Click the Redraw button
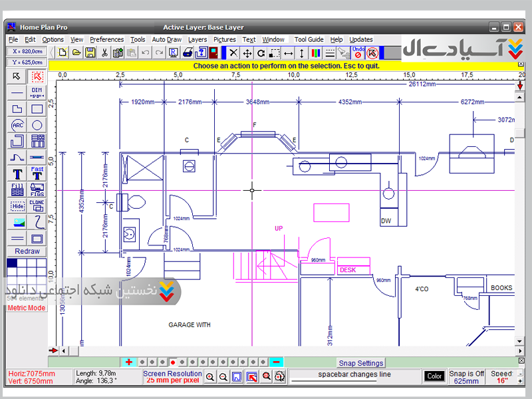The image size is (532, 399). [27, 251]
